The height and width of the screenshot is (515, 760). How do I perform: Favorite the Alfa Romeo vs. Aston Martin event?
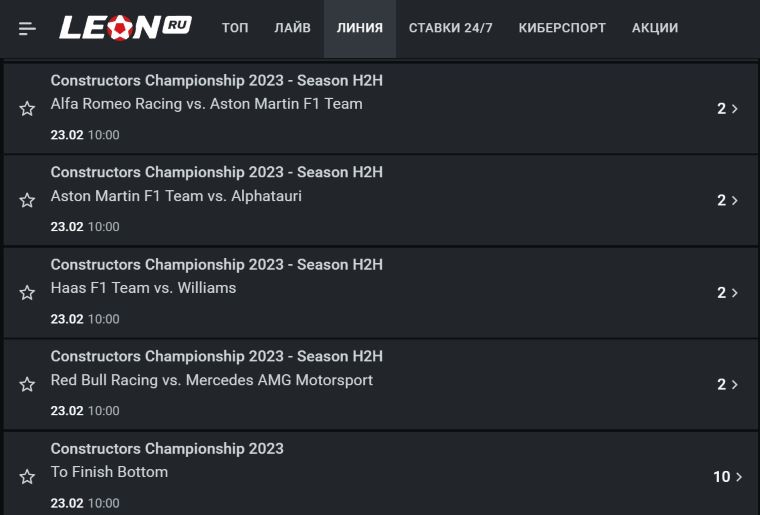point(27,109)
